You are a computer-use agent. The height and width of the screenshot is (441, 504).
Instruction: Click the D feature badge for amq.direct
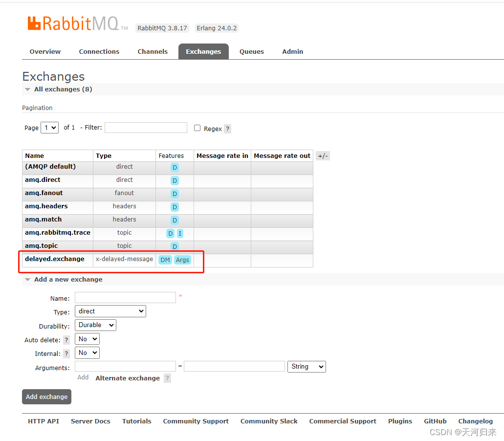(x=175, y=180)
